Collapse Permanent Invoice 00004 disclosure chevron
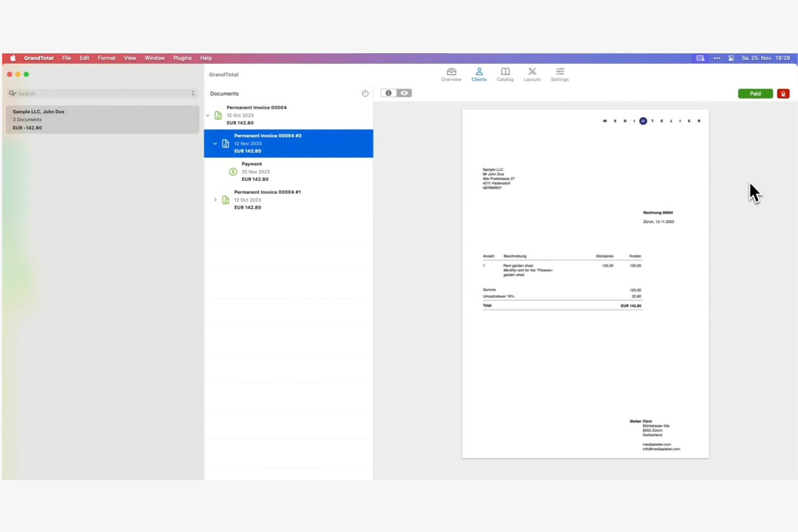The height and width of the screenshot is (532, 798). click(208, 115)
